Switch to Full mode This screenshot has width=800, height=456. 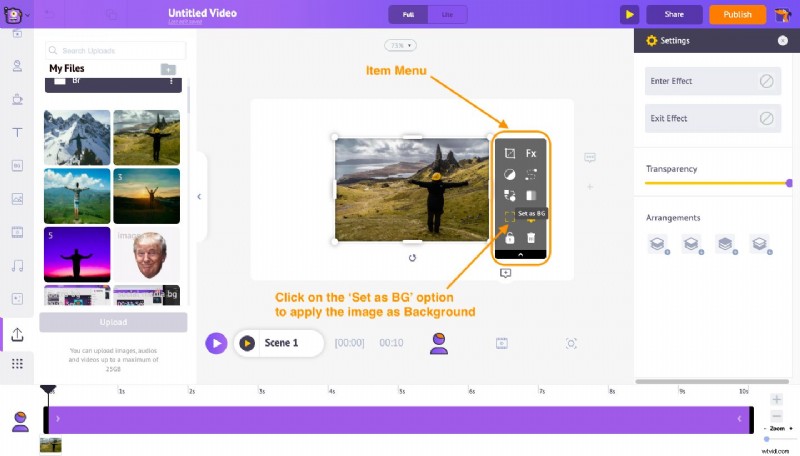point(408,15)
